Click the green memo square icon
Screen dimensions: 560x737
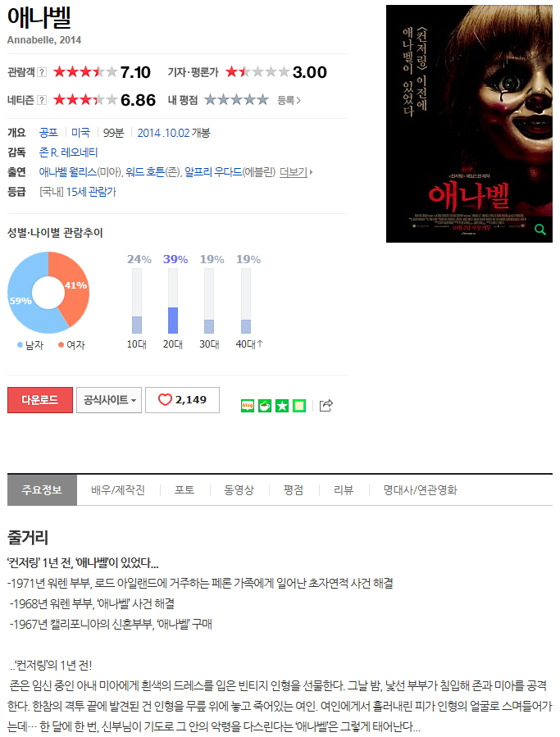click(x=299, y=406)
